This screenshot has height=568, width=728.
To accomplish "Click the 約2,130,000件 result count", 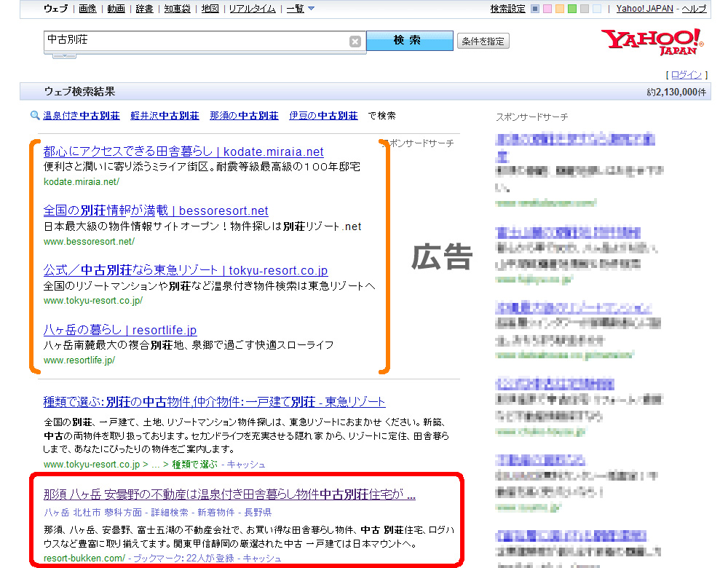I will 676,92.
